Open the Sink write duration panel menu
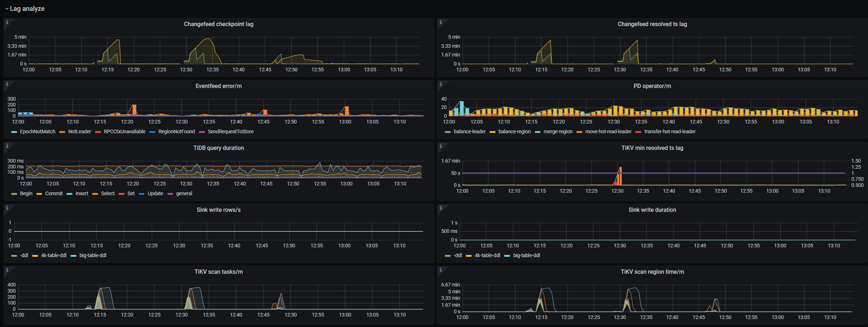Screen dimensions: 868x327 [651, 210]
